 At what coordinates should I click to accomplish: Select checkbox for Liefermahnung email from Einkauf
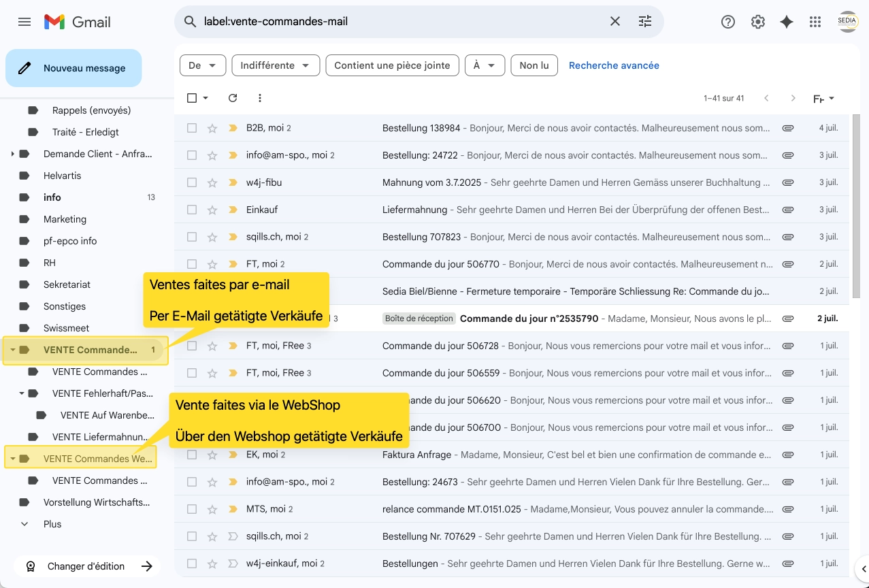tap(192, 210)
